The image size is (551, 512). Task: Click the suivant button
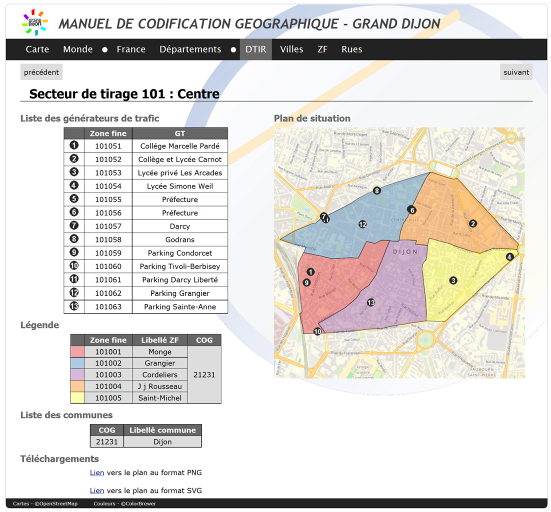pyautogui.click(x=516, y=72)
